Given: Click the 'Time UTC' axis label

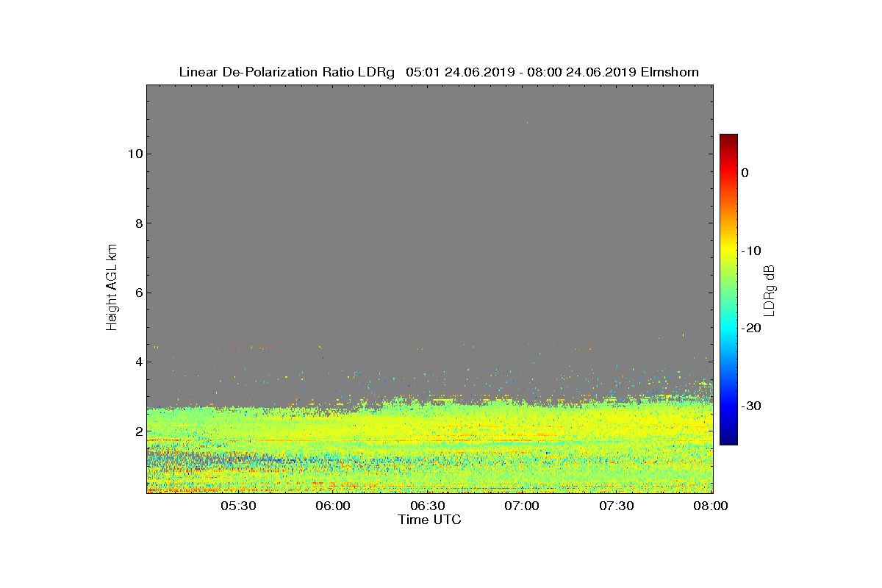Looking at the screenshot, I should [430, 520].
